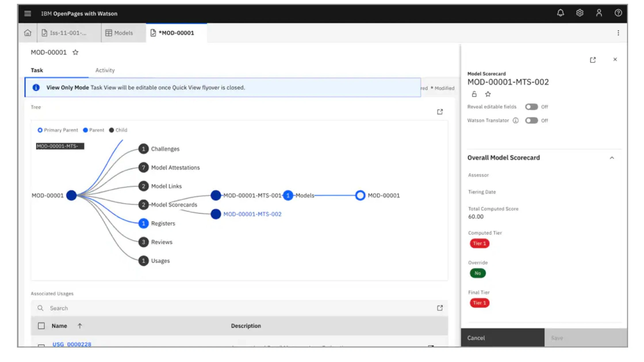Favorite MOD-00001 with star icon
Image resolution: width=644 pixels, height=362 pixels.
(x=75, y=52)
